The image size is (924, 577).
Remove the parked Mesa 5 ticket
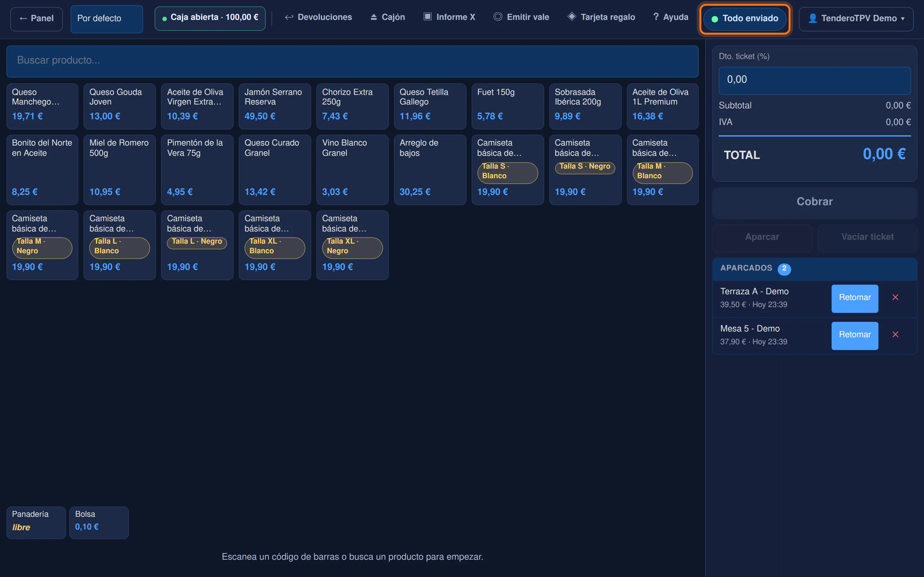(895, 334)
